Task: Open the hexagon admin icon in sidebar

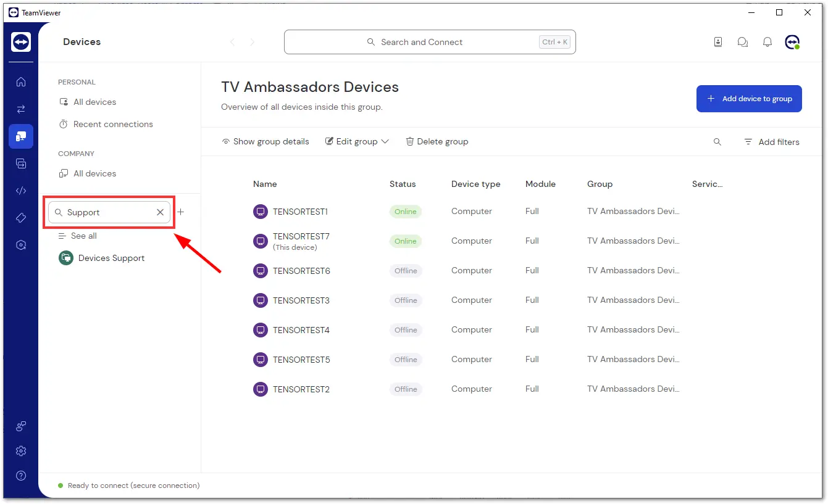Action: point(21,245)
